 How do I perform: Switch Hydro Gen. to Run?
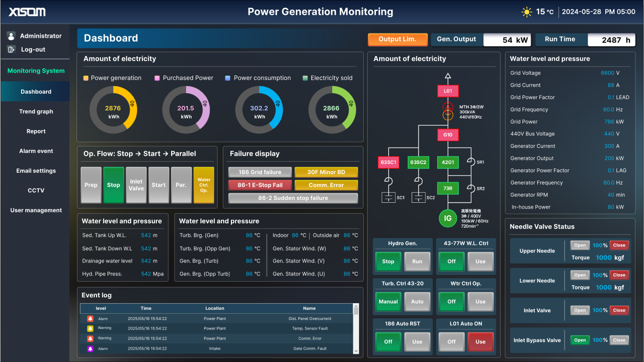pyautogui.click(x=416, y=262)
